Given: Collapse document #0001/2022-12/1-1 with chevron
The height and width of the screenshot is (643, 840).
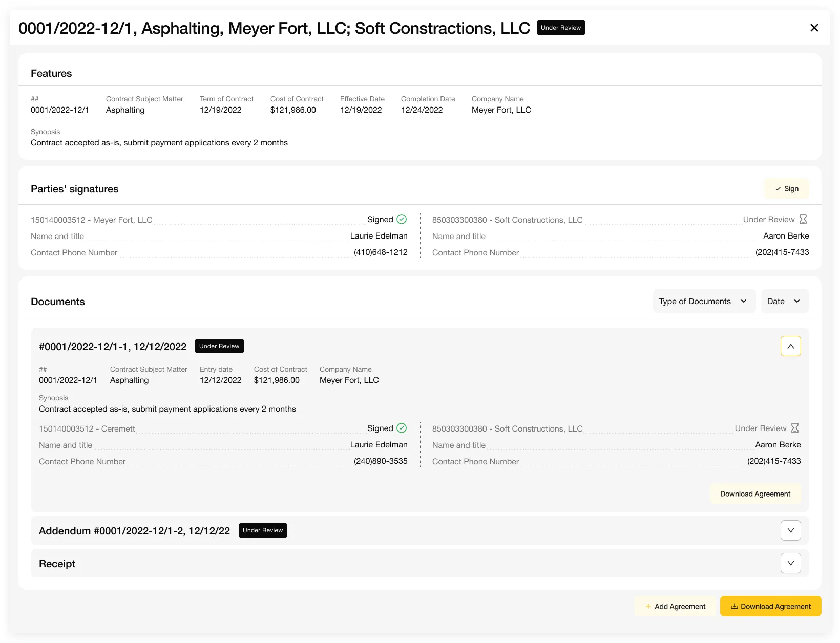Looking at the screenshot, I should click(x=791, y=346).
